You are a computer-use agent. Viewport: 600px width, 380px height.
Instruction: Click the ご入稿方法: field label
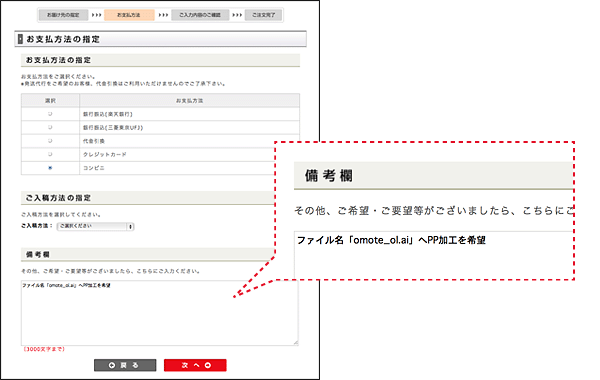37,226
